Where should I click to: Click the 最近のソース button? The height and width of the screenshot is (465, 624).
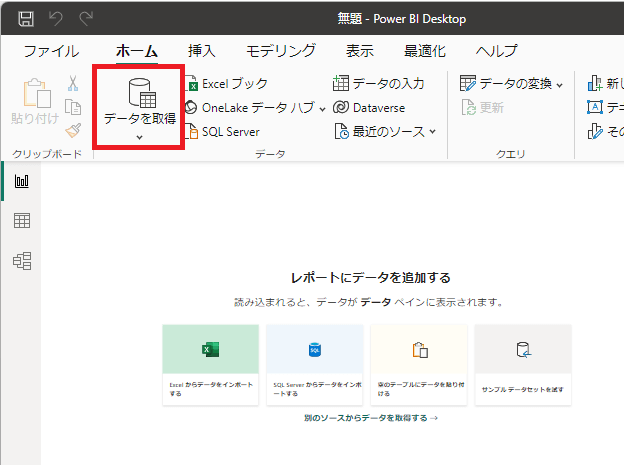coord(380,131)
